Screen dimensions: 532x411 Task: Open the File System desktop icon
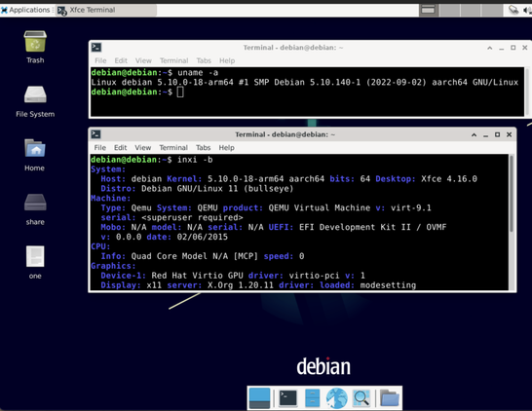click(x=35, y=94)
